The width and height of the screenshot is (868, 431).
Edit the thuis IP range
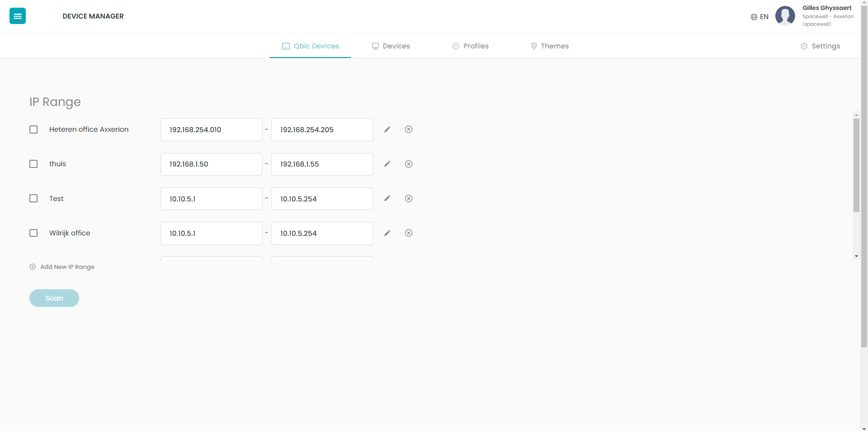387,164
